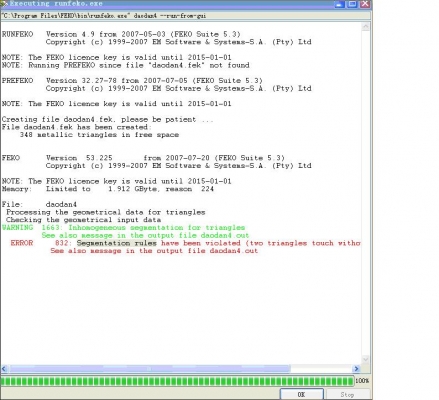Click 'Running PREFEKO since file' note line
The width and height of the screenshot is (439, 400).
pyautogui.click(x=126, y=65)
